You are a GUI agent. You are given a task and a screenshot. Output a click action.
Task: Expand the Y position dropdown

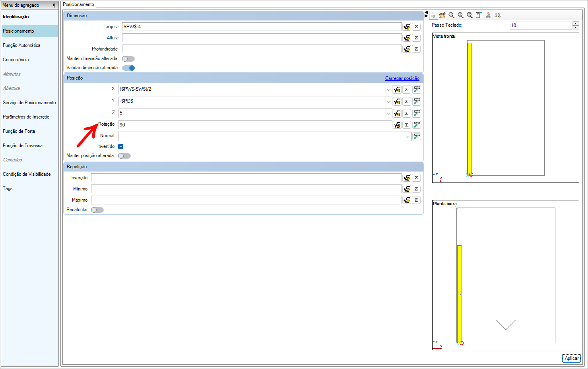tap(389, 101)
